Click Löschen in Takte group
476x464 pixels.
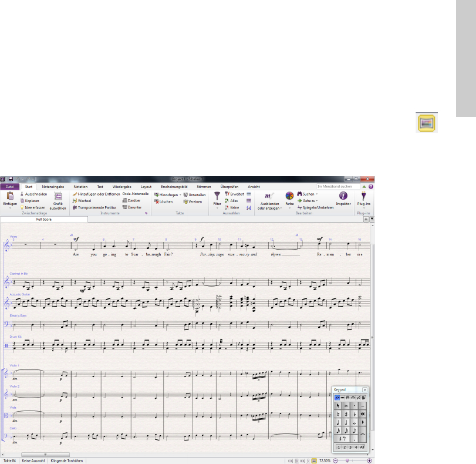pyautogui.click(x=163, y=202)
